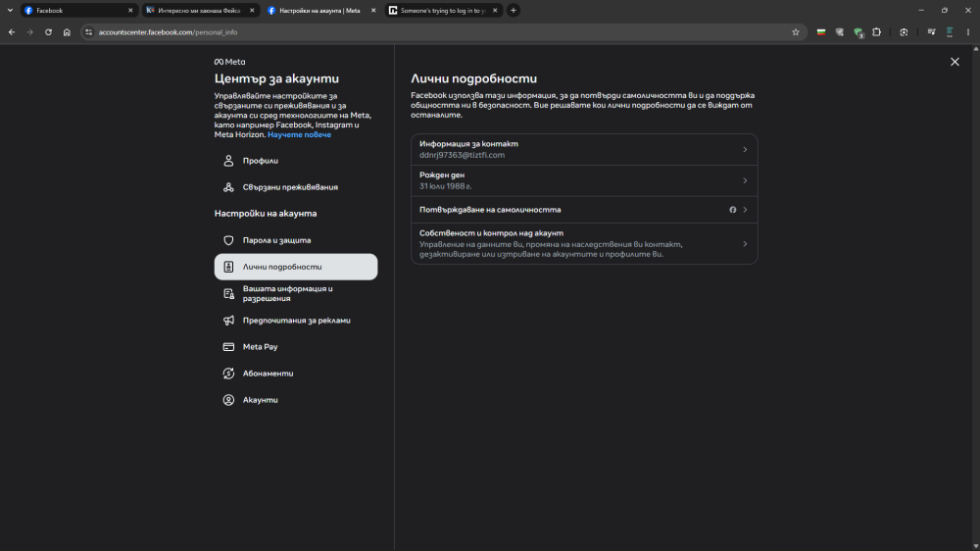Click the Настройки на акаунта section label
This screenshot has height=551, width=980.
(x=266, y=214)
